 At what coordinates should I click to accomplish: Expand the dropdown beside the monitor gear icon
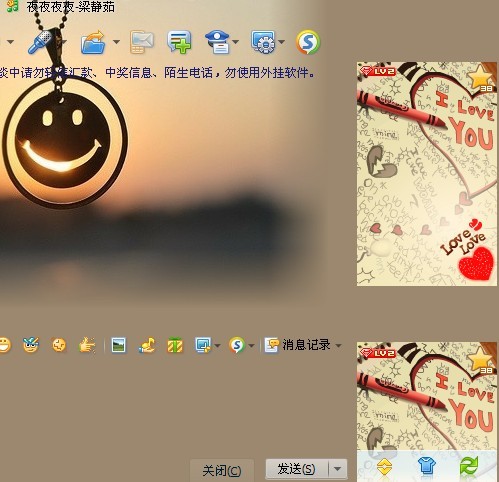point(282,42)
